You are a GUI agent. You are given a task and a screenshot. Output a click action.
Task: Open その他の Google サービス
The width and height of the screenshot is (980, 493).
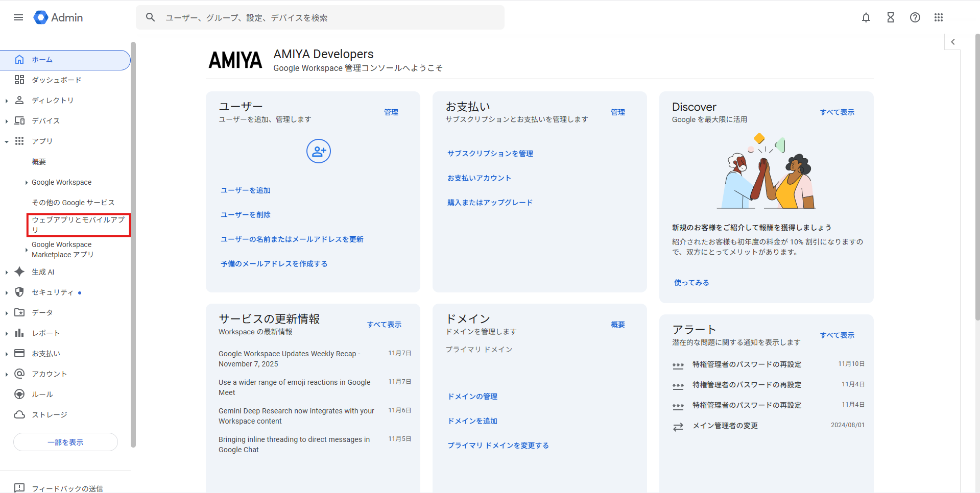click(73, 203)
